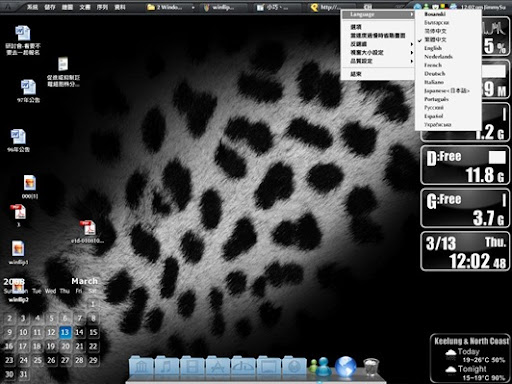Image resolution: width=512 pixels, height=384 pixels.
Task: Select March 20 in the calendar
Action: (65, 346)
